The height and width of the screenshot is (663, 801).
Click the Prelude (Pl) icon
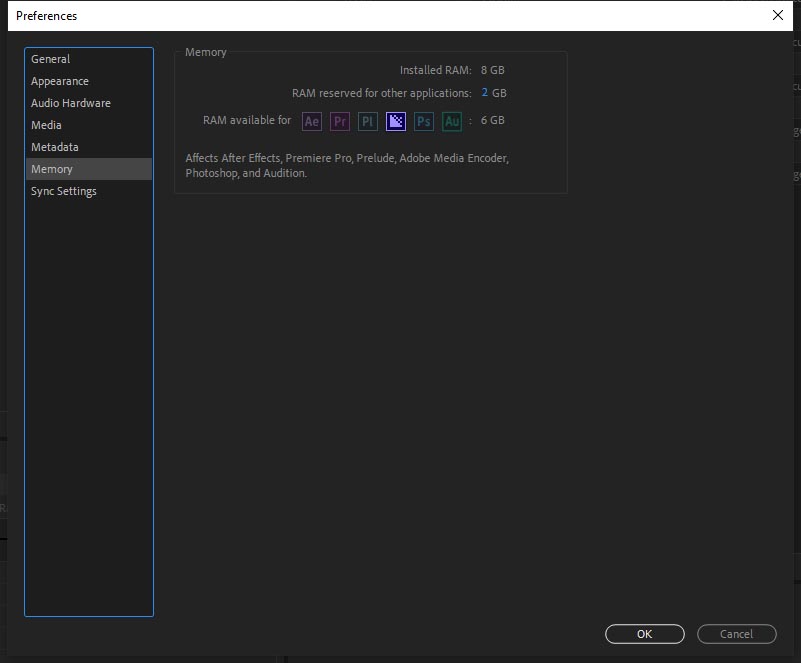[368, 121]
